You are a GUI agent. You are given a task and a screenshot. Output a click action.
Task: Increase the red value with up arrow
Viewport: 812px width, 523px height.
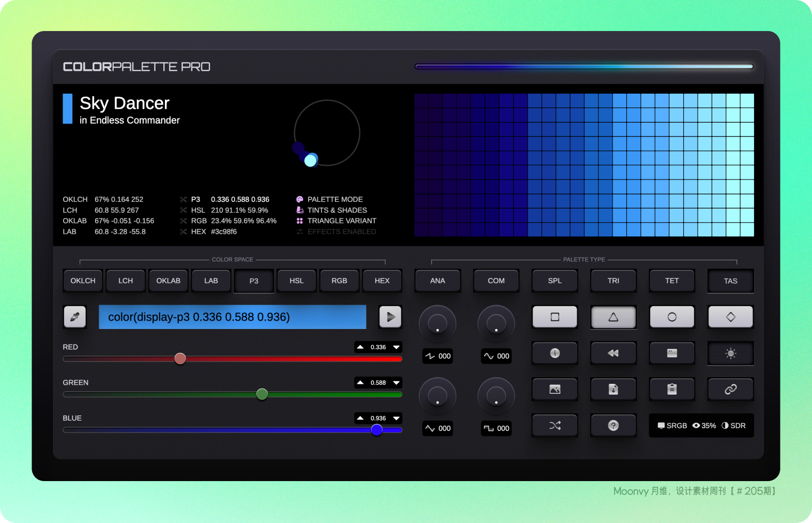[360, 347]
